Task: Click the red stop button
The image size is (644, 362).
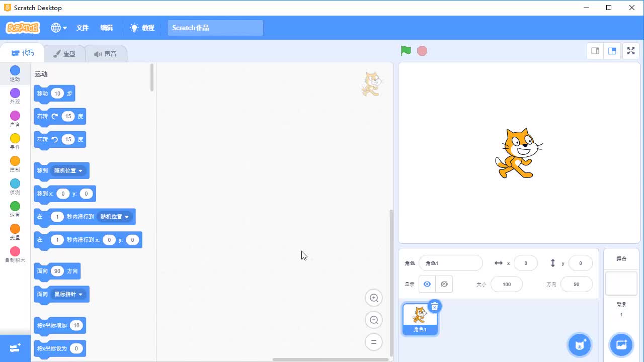Action: pos(422,51)
